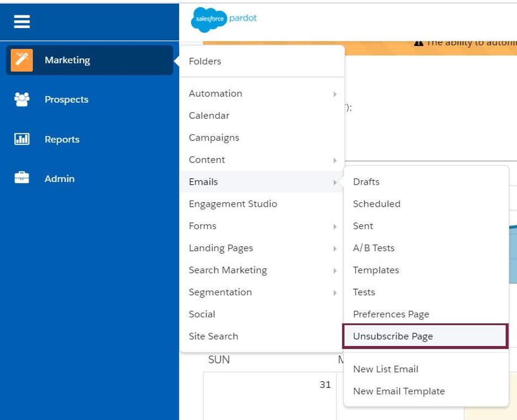Image resolution: width=517 pixels, height=420 pixels.
Task: Open Engagement Studio menu item
Action: click(x=233, y=204)
